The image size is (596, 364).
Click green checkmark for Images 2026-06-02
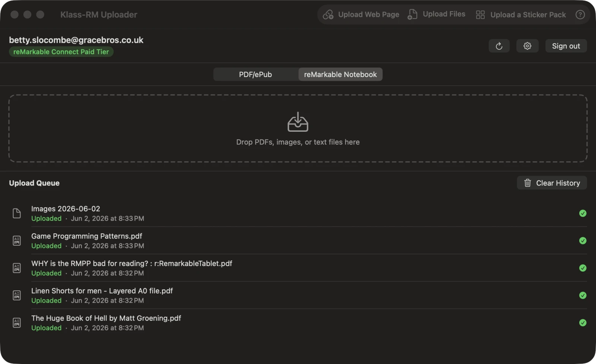pos(583,213)
